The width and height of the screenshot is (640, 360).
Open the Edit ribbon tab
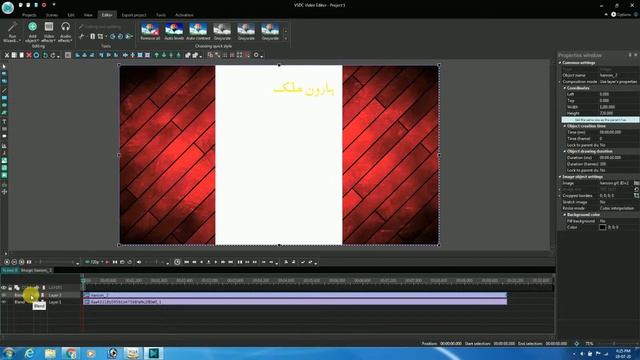(x=71, y=15)
